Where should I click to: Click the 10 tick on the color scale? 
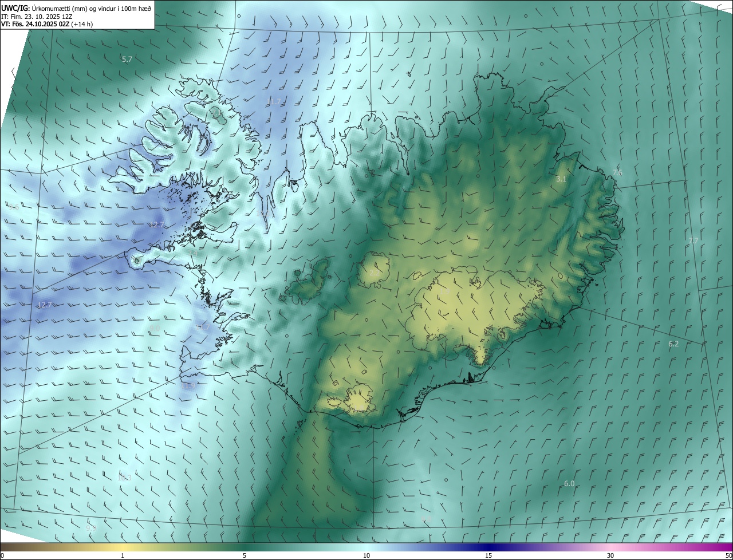366,555
